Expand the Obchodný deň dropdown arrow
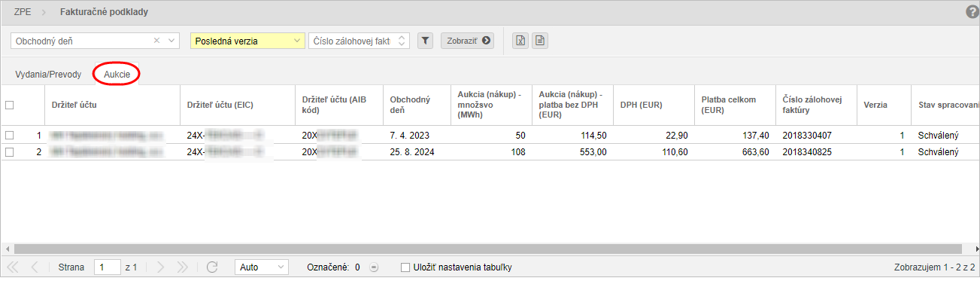 coord(172,41)
